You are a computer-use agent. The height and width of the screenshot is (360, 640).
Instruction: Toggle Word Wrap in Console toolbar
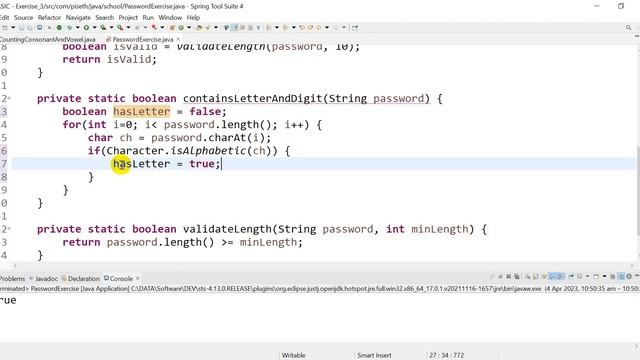coord(544,277)
